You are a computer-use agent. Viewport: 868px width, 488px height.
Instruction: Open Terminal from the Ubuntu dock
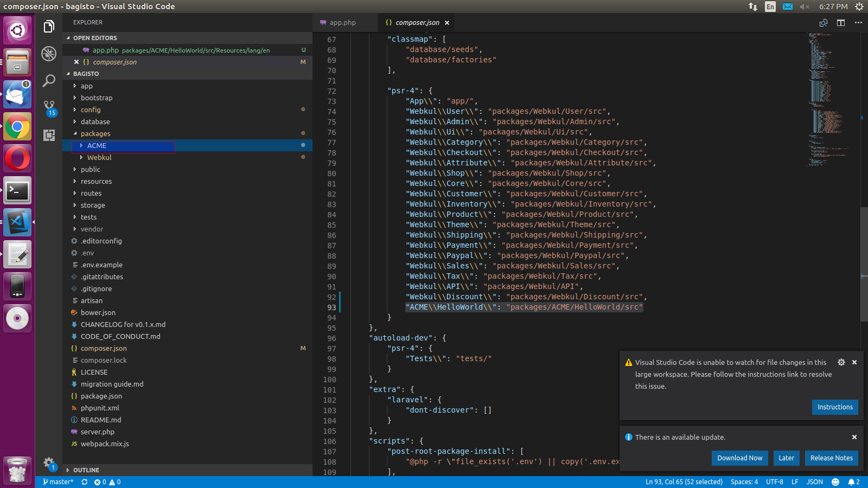pyautogui.click(x=17, y=191)
